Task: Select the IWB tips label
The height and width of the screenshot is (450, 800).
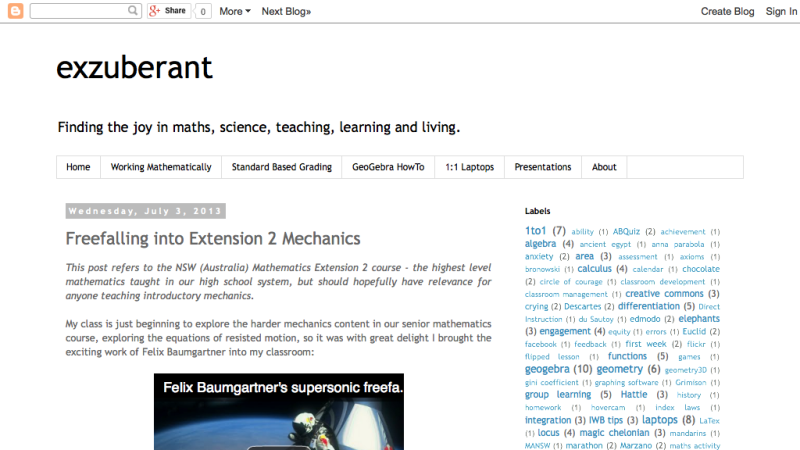Action: [x=606, y=420]
